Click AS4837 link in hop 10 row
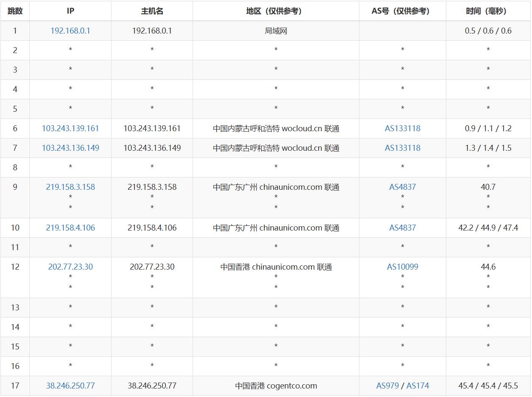The width and height of the screenshot is (532, 397). [x=402, y=228]
